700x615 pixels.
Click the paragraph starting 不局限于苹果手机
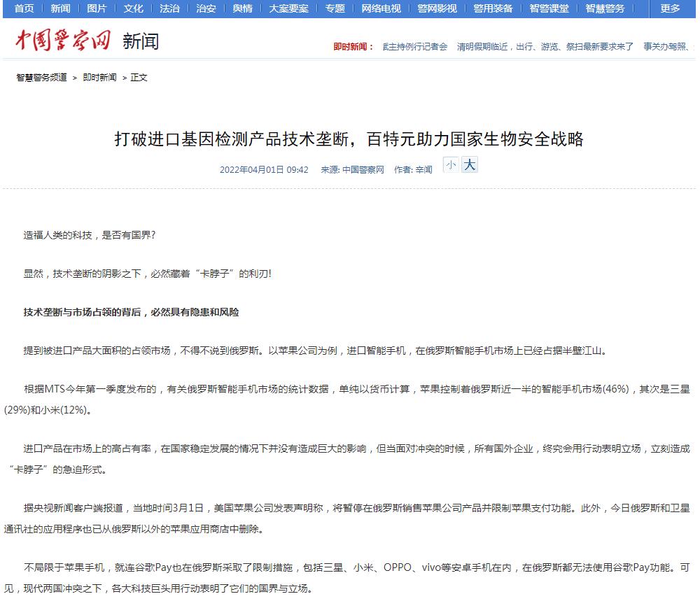pyautogui.click(x=348, y=577)
